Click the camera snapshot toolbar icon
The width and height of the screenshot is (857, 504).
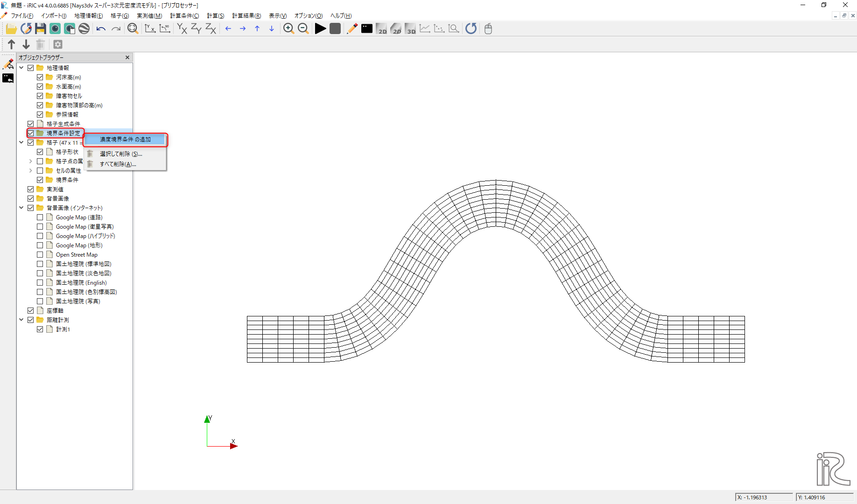[x=55, y=29]
